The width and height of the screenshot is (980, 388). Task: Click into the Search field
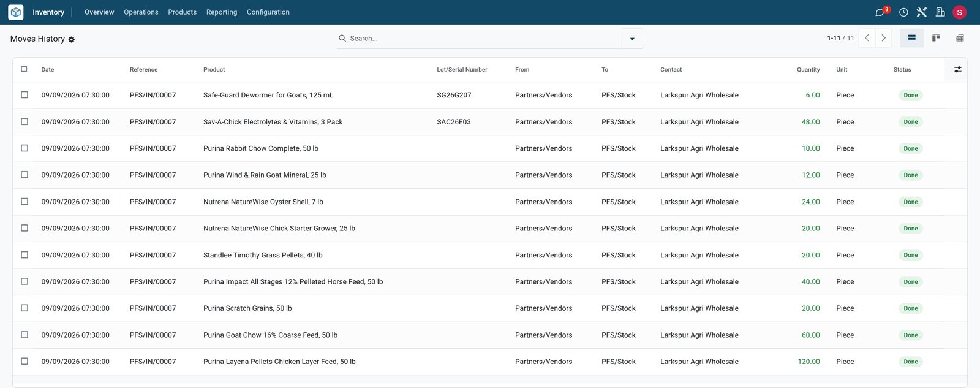point(484,39)
